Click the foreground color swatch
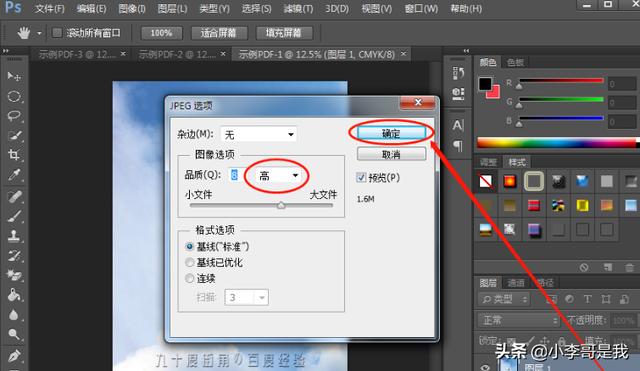 [x=485, y=84]
